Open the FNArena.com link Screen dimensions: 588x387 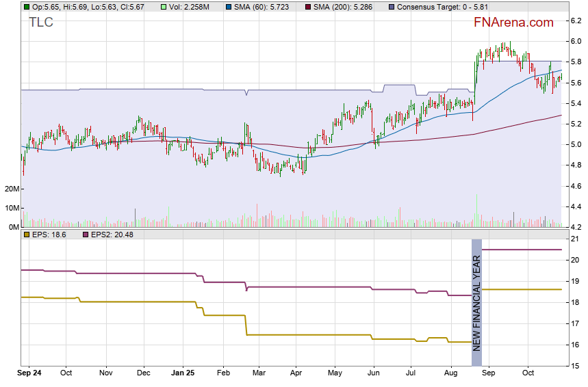(x=513, y=23)
